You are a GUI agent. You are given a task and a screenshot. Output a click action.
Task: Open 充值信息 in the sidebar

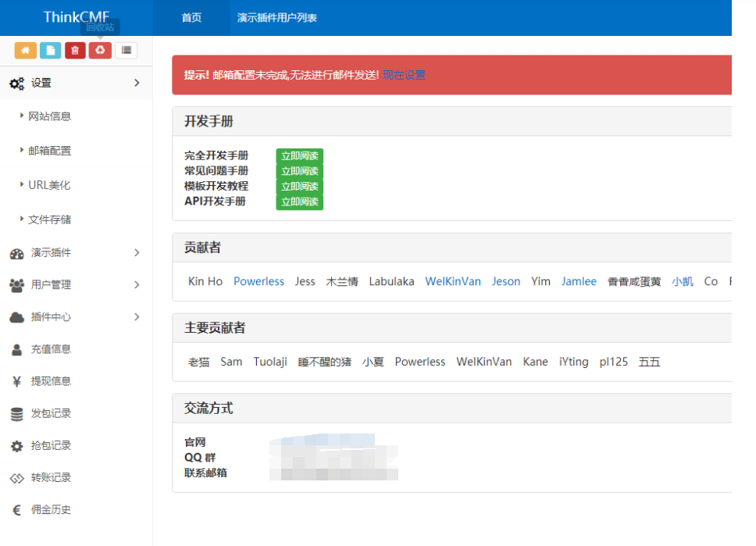point(51,349)
